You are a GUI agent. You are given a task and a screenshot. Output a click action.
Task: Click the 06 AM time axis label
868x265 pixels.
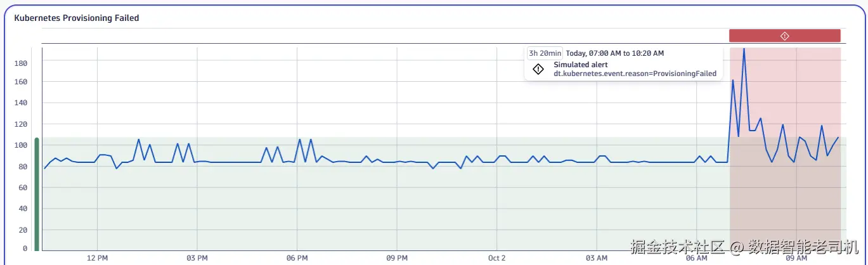pos(696,258)
